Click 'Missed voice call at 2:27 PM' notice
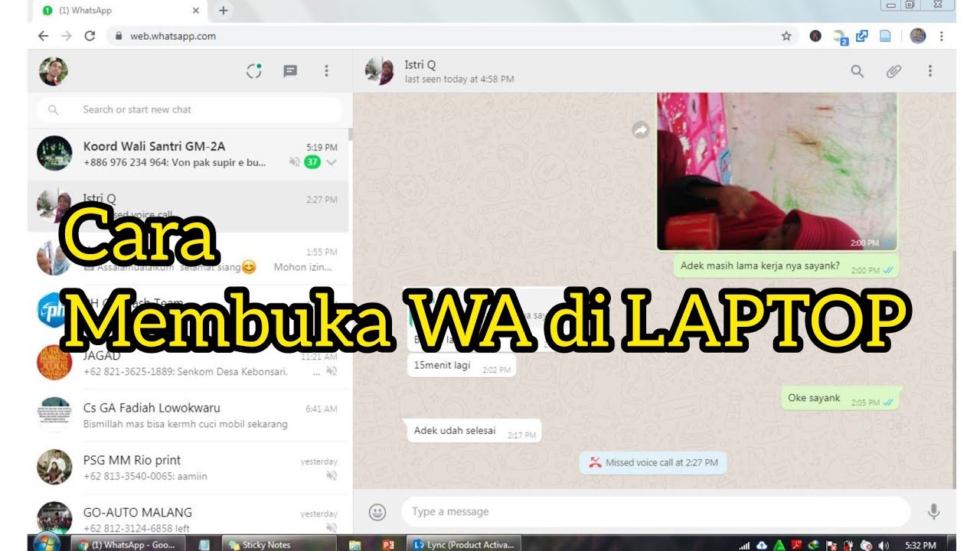Image resolution: width=980 pixels, height=551 pixels. (653, 462)
